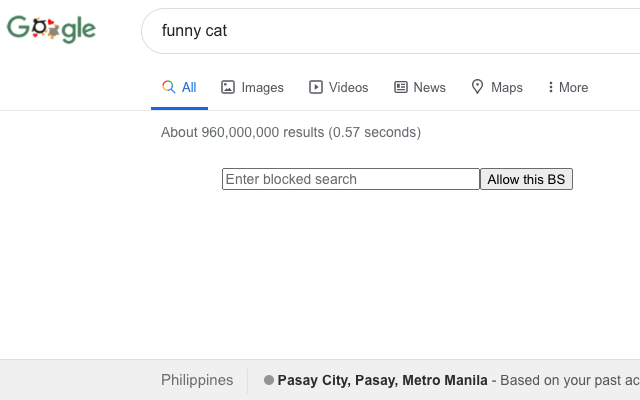Click the gray location dot icon
Viewport: 640px width, 400px height.
269,380
